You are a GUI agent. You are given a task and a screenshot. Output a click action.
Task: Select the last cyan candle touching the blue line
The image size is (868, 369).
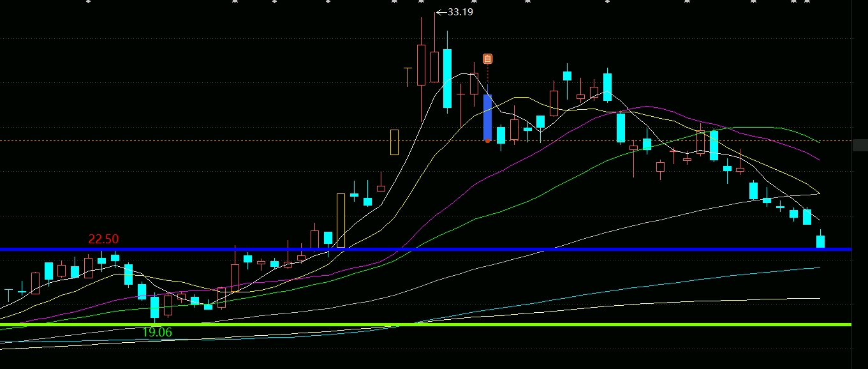(821, 241)
